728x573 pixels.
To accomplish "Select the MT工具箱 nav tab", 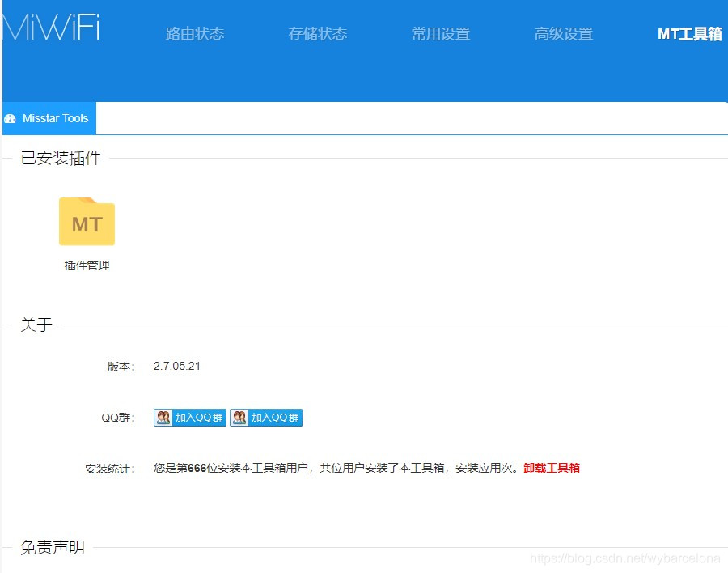I will pyautogui.click(x=690, y=33).
